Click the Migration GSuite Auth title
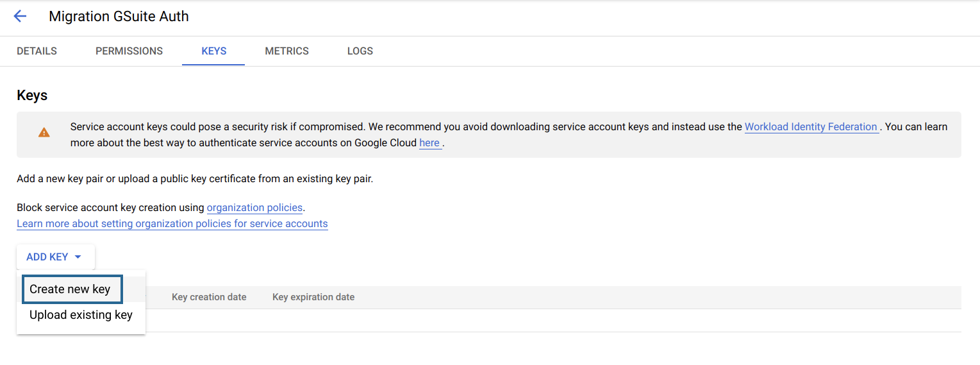The height and width of the screenshot is (365, 980). pos(119,17)
